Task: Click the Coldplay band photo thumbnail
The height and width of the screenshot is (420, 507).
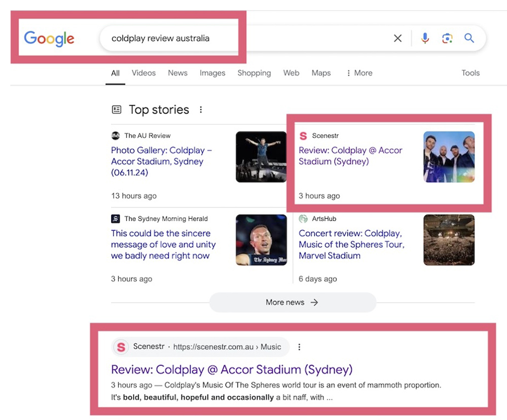Action: pyautogui.click(x=449, y=157)
